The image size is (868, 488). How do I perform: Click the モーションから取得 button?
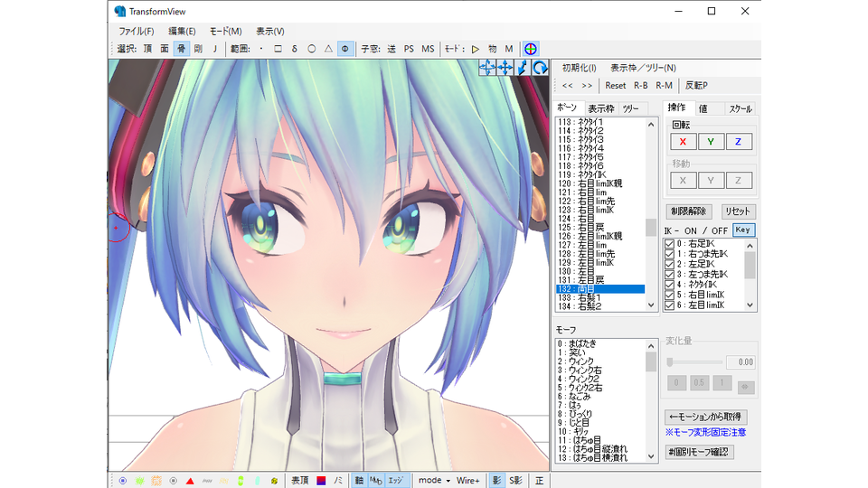pyautogui.click(x=704, y=417)
